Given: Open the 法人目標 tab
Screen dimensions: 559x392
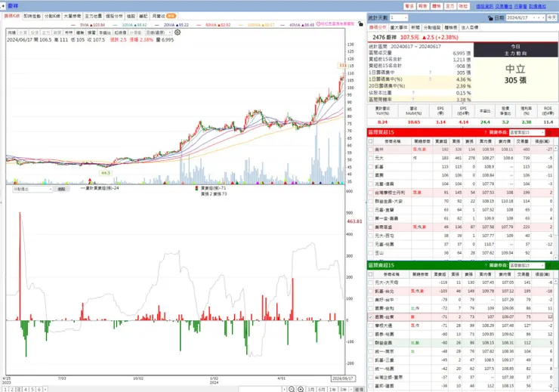Looking at the screenshot, I should [470, 27].
